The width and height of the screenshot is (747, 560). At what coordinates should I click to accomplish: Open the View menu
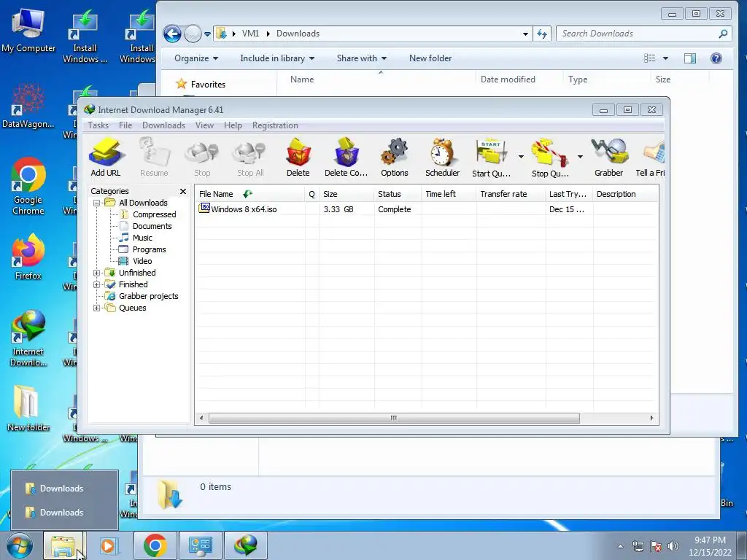coord(204,125)
